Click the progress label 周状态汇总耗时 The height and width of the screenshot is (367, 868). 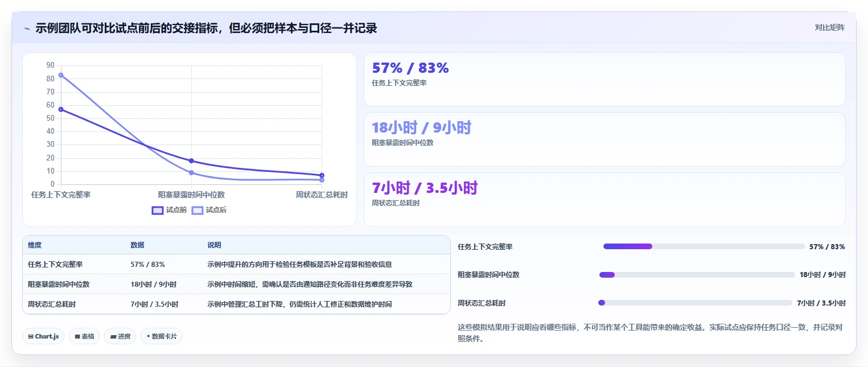482,303
